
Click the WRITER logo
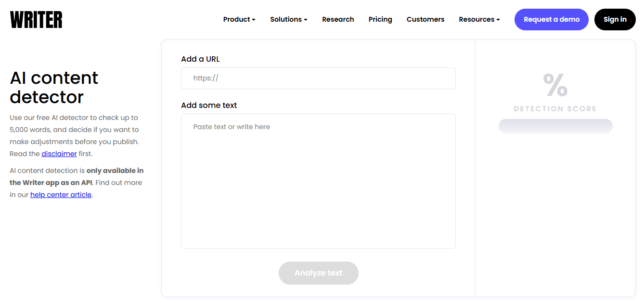click(36, 20)
